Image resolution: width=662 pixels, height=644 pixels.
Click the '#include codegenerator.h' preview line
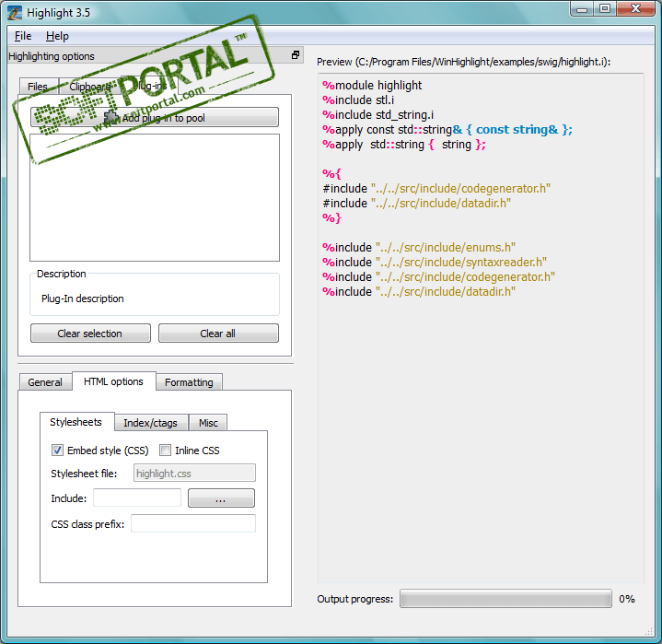[436, 189]
